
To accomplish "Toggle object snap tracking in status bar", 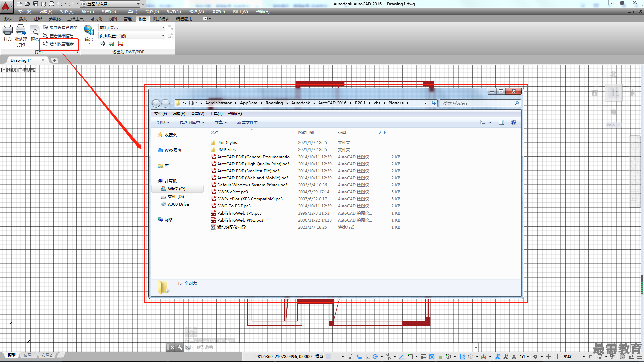I will coord(401,357).
